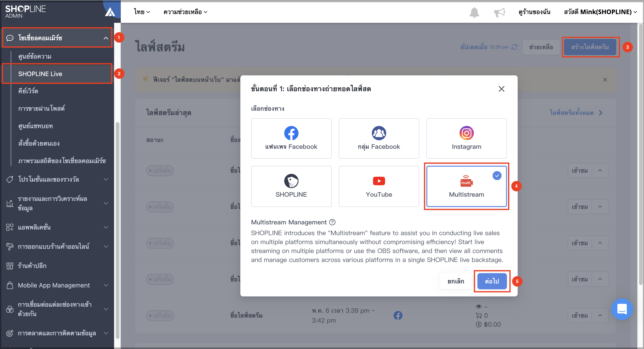This screenshot has width=644, height=349.
Task: Open the Mink(SHOPLINE) account dropdown
Action: [x=600, y=12]
